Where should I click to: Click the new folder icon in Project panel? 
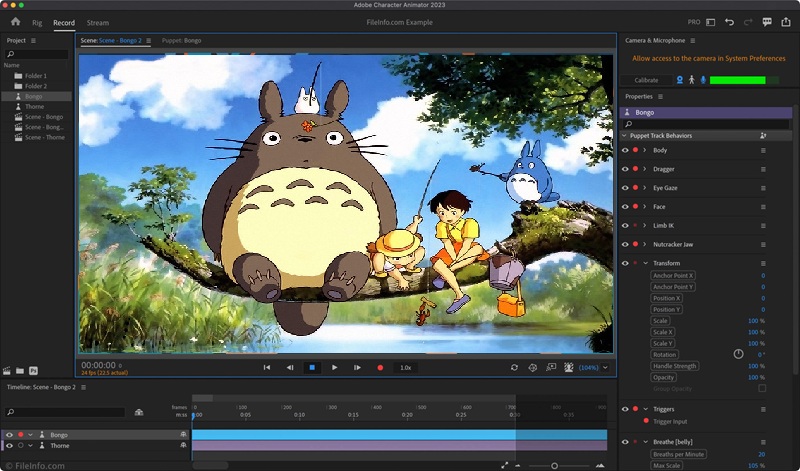(20, 371)
